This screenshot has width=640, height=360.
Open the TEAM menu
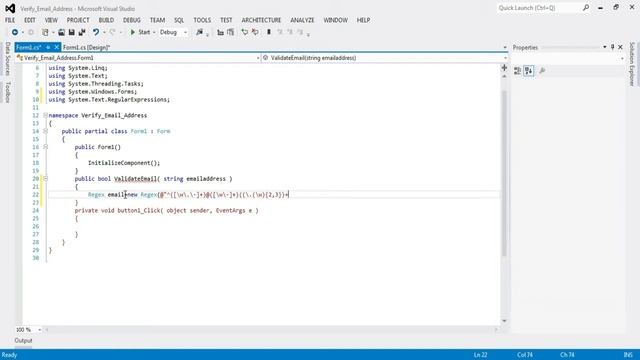tap(157, 20)
